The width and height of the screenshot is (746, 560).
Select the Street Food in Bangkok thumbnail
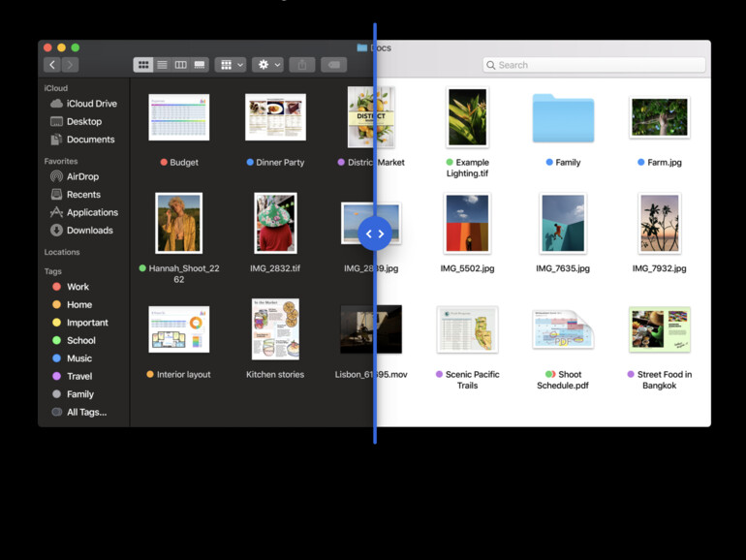pos(660,329)
